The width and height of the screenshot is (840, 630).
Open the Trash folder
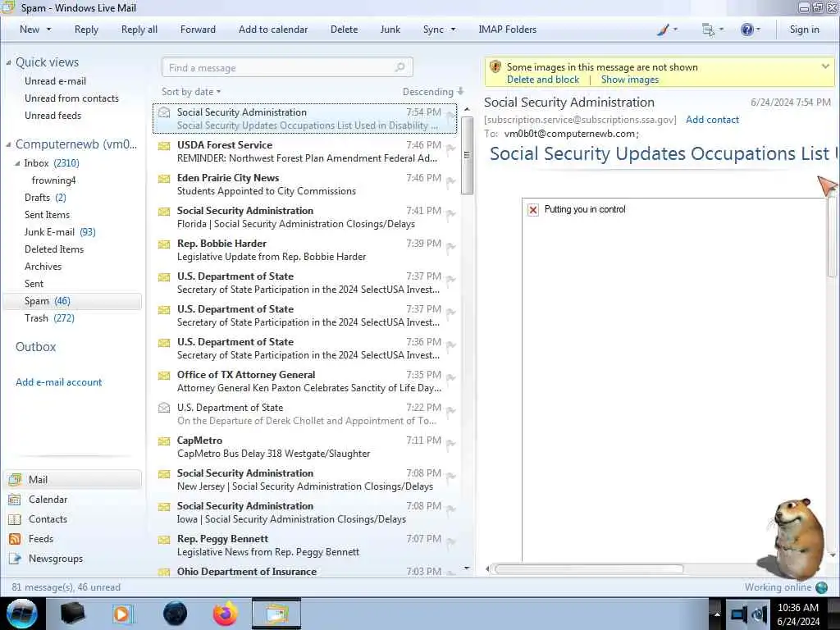(49, 318)
